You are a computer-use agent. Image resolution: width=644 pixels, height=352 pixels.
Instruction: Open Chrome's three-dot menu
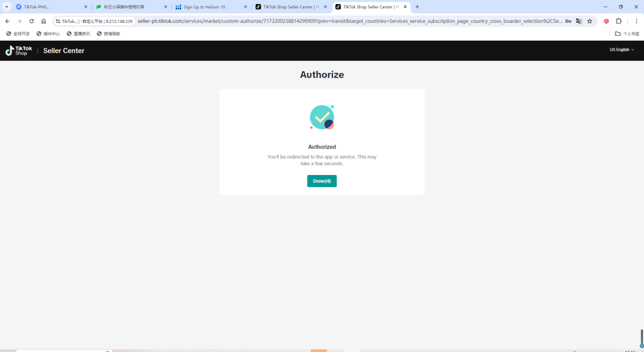point(636,21)
